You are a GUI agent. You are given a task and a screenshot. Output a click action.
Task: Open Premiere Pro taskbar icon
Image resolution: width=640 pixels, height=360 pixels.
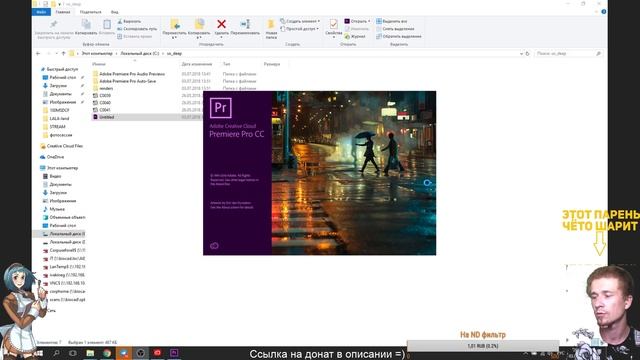coord(174,353)
